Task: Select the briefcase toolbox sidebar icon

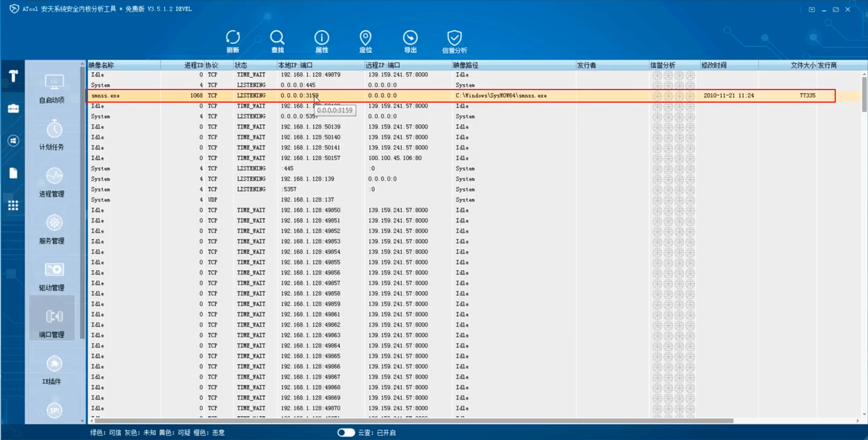Action: coord(13,109)
